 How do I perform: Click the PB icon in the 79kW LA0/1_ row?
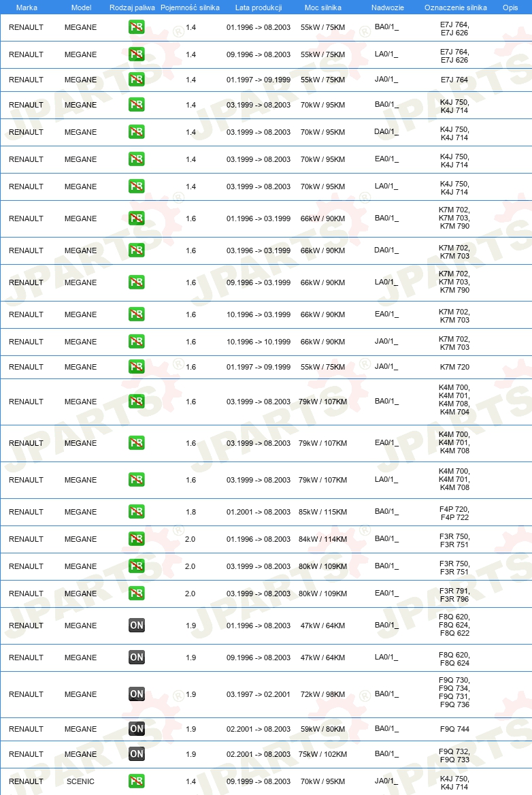point(136,480)
